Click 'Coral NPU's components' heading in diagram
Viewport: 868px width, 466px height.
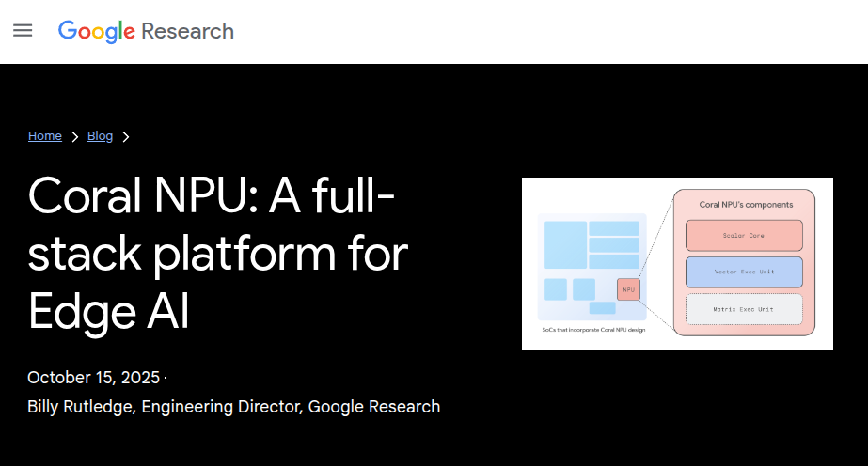coord(746,205)
